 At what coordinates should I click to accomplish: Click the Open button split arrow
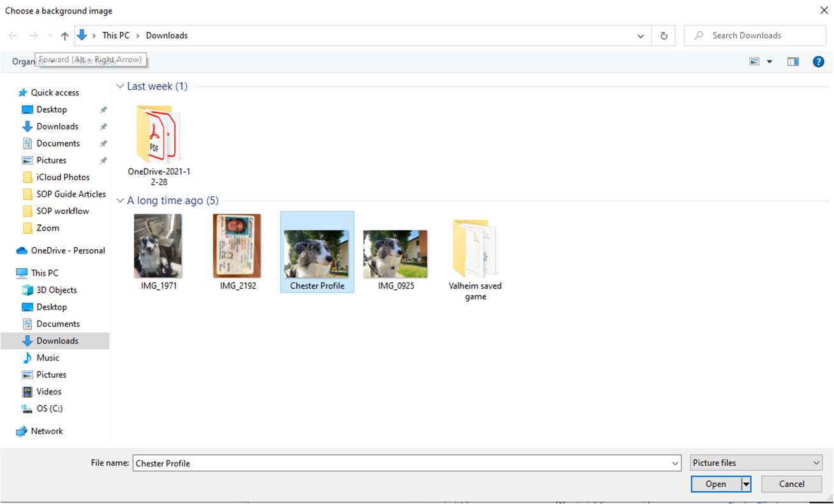pyautogui.click(x=746, y=484)
